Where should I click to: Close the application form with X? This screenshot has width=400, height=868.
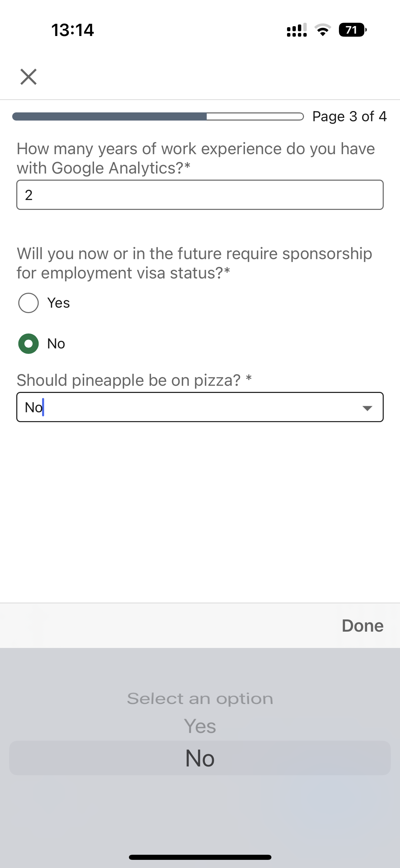coord(28,76)
